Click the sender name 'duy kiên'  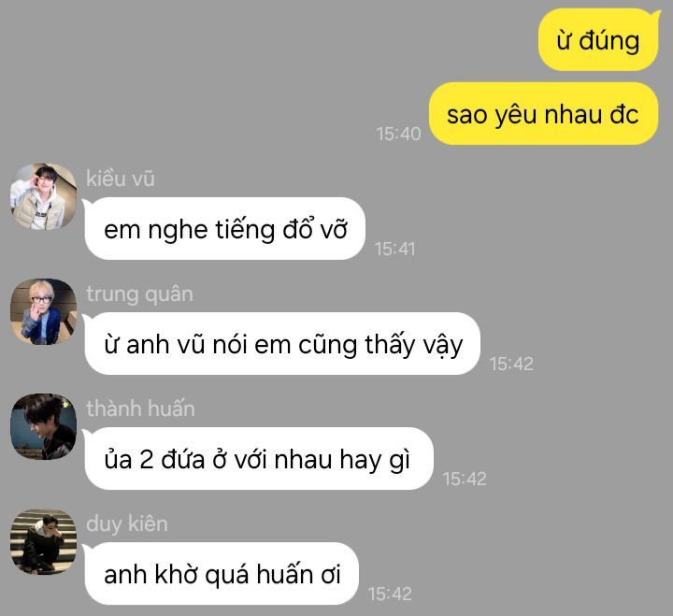click(126, 524)
